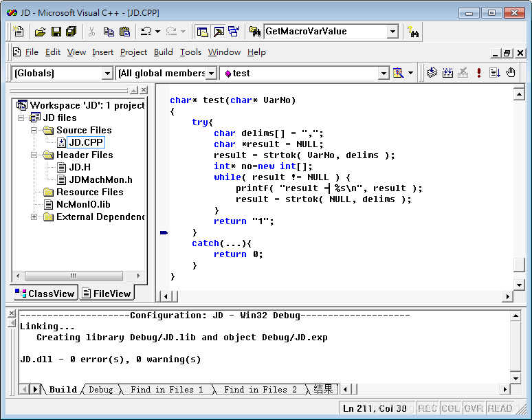Click the code editor scroll down arrow

(519, 285)
